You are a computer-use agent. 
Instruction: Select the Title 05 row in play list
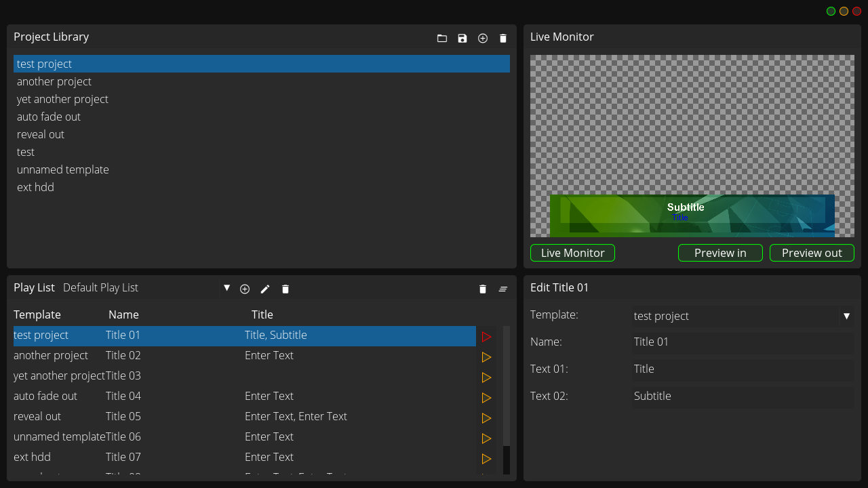[245, 418]
